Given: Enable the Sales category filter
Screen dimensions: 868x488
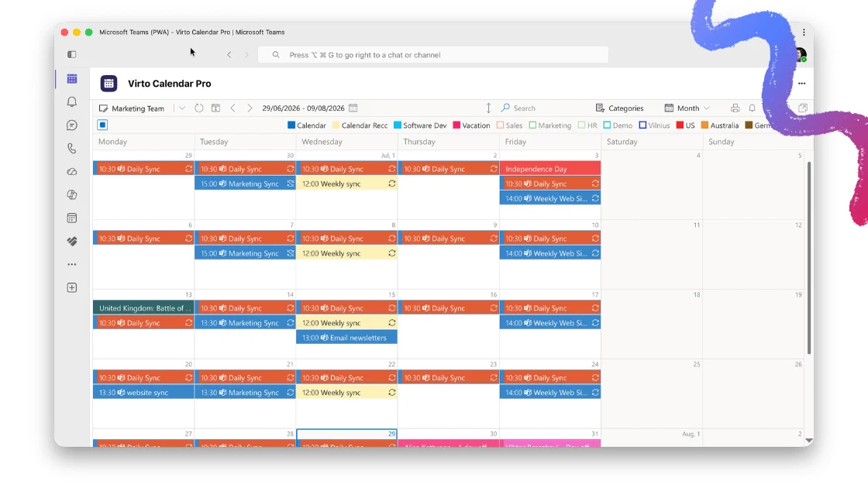Looking at the screenshot, I should pyautogui.click(x=510, y=125).
